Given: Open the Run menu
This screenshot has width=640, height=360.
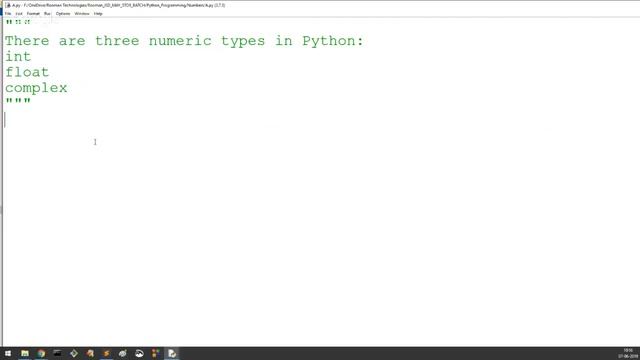Looking at the screenshot, I should coord(47,13).
